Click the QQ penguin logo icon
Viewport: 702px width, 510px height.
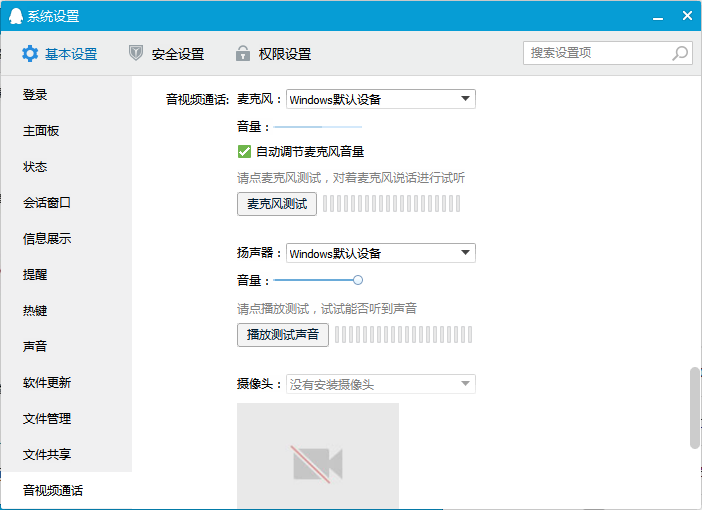pos(15,16)
